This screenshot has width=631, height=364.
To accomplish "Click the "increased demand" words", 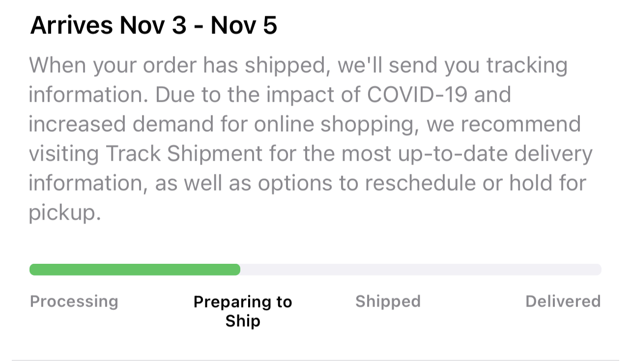I will click(x=121, y=124).
